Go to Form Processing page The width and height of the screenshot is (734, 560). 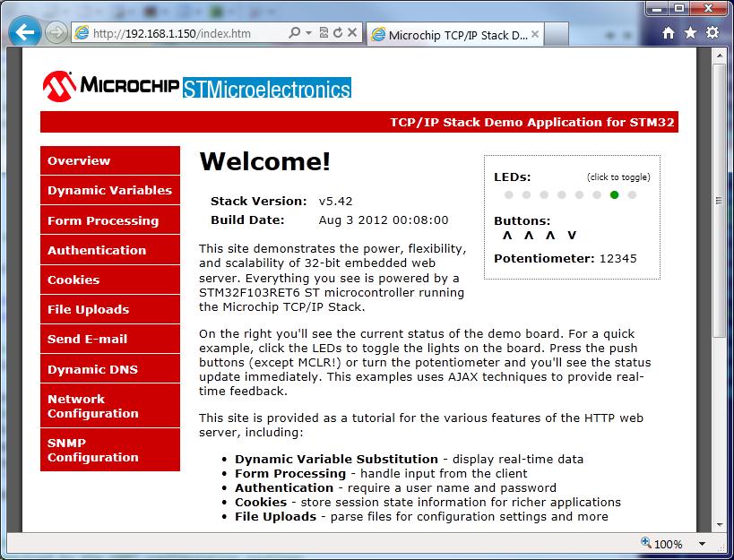[x=110, y=220]
